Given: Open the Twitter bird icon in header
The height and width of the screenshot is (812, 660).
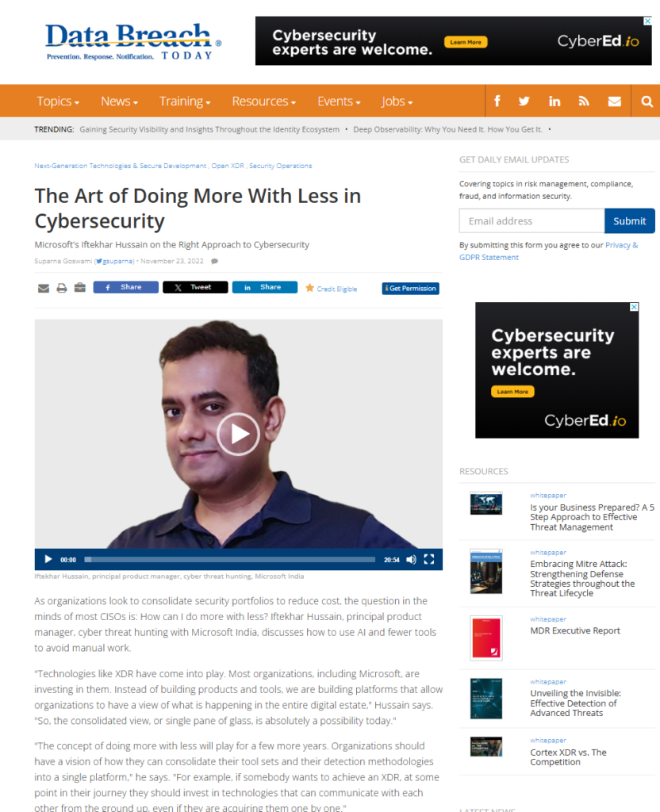Looking at the screenshot, I should pyautogui.click(x=524, y=101).
